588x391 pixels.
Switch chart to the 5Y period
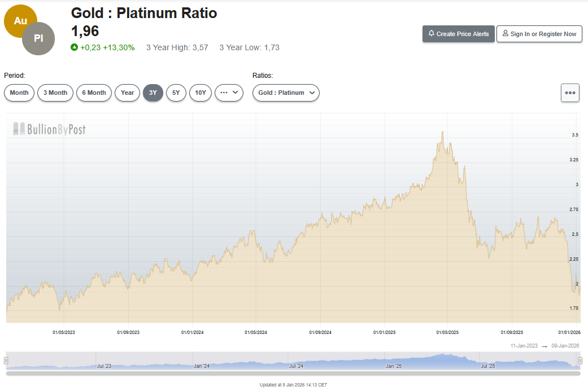(x=176, y=93)
